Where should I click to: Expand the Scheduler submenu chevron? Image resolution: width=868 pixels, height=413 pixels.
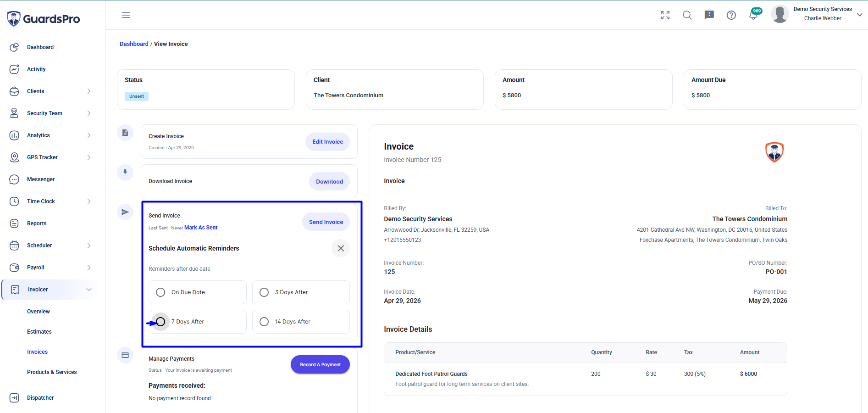pos(89,246)
